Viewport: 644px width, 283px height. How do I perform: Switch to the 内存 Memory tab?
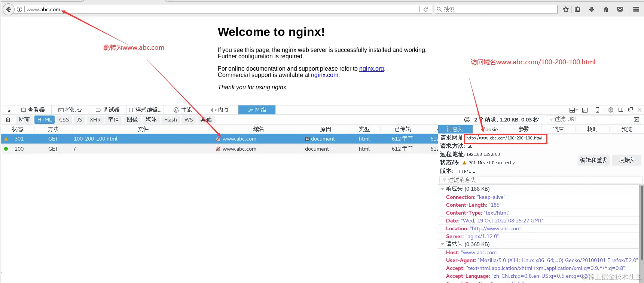coord(220,110)
